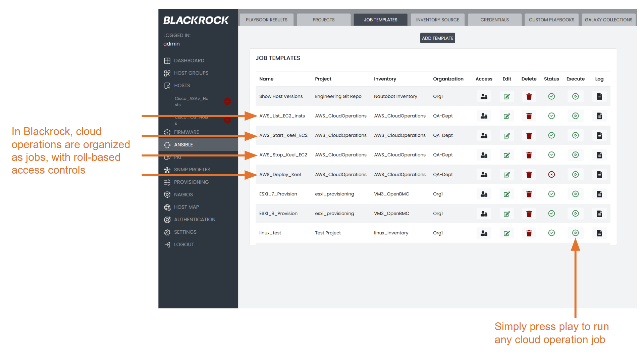Go to the Inventory Source tab
Viewport: 644px width, 361px height.
[x=437, y=20]
